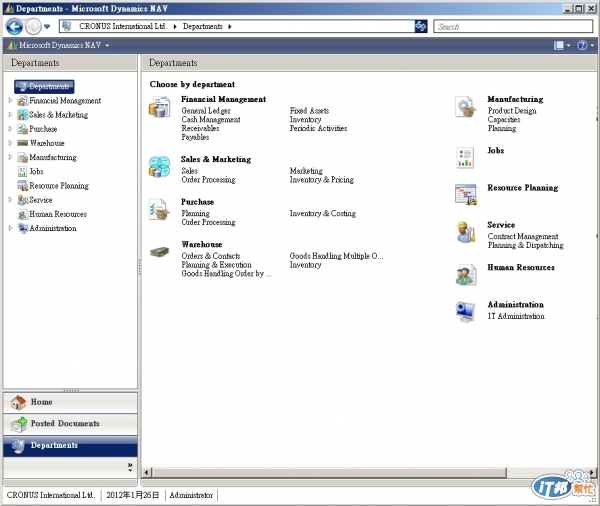Click navigation pane options chevron
600x506 pixels.
point(130,467)
